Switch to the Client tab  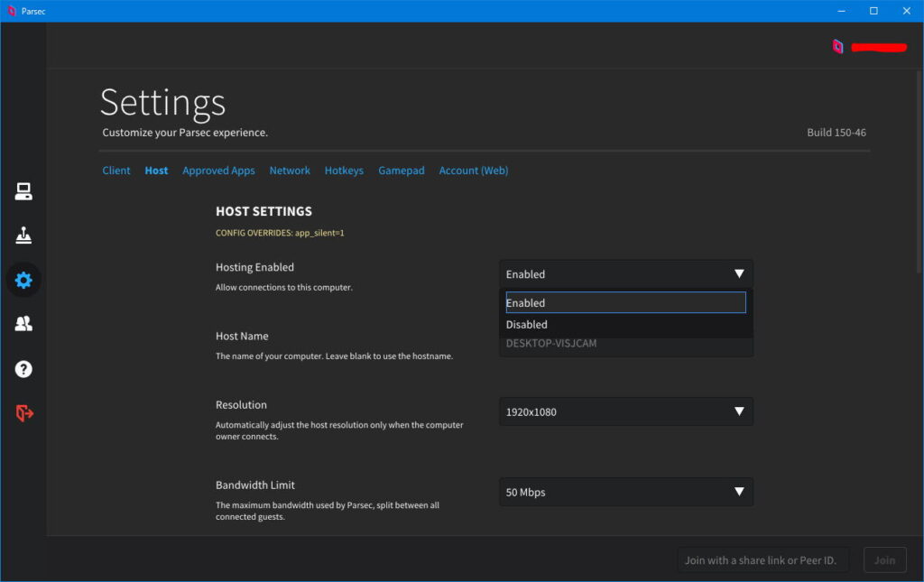pos(116,171)
